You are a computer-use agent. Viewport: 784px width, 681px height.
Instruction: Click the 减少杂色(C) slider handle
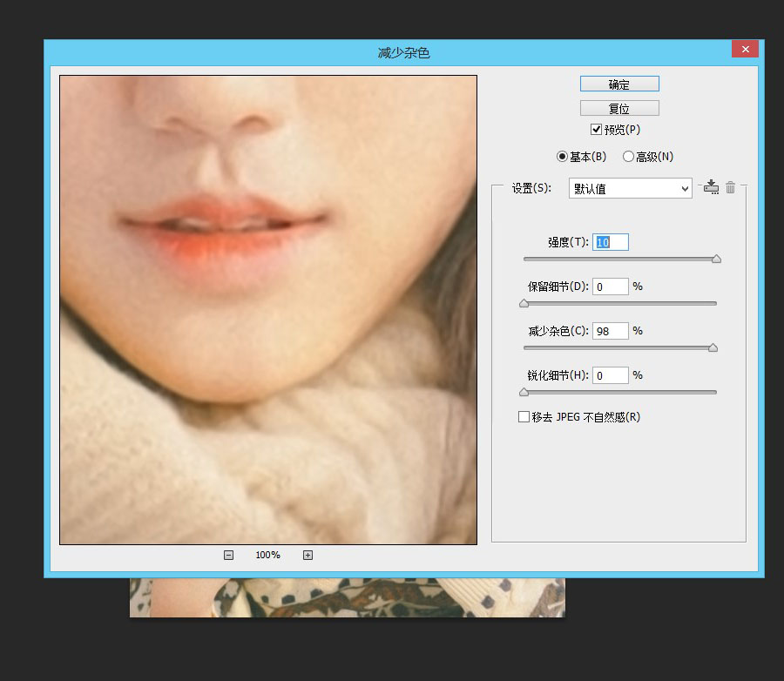coord(713,347)
